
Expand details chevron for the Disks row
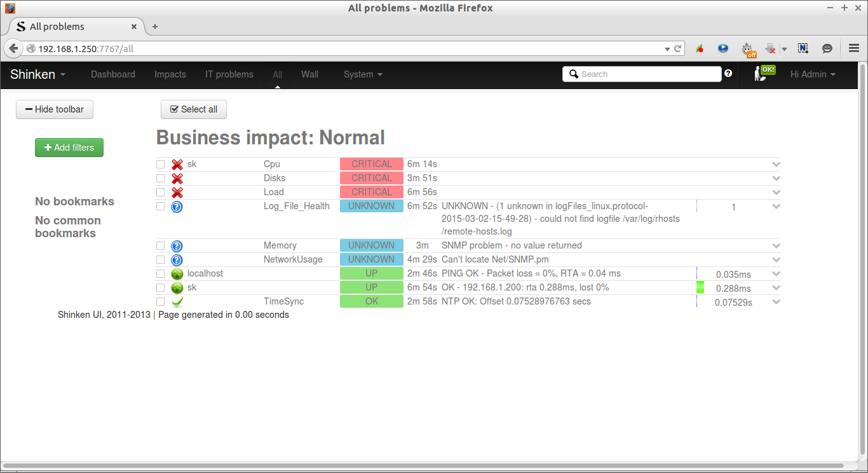coord(776,179)
